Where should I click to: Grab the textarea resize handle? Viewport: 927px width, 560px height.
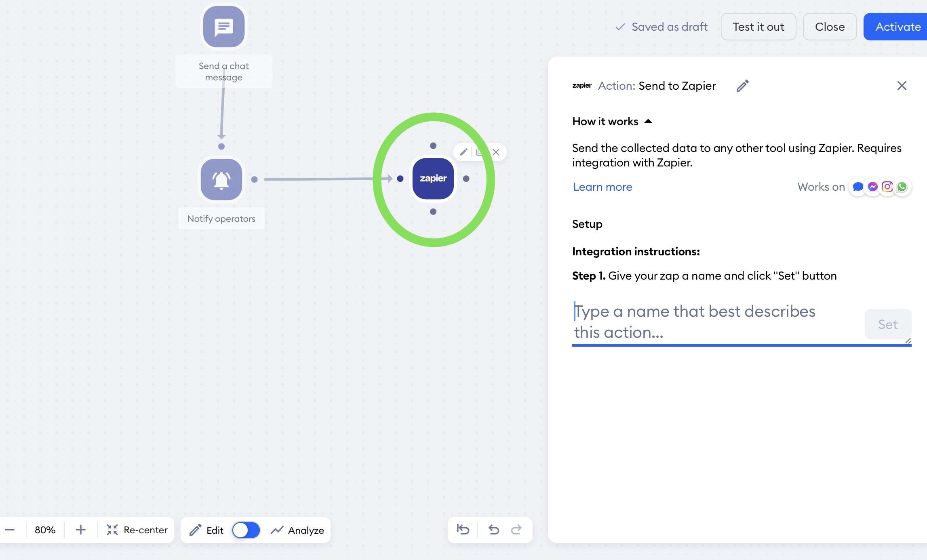click(908, 341)
